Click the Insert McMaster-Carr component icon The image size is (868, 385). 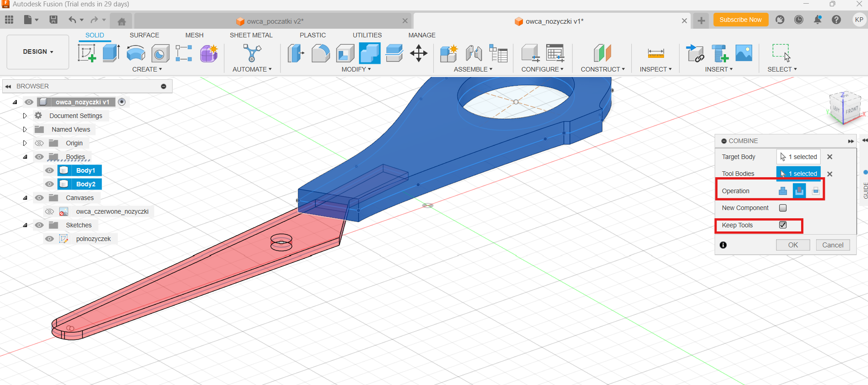coord(720,53)
